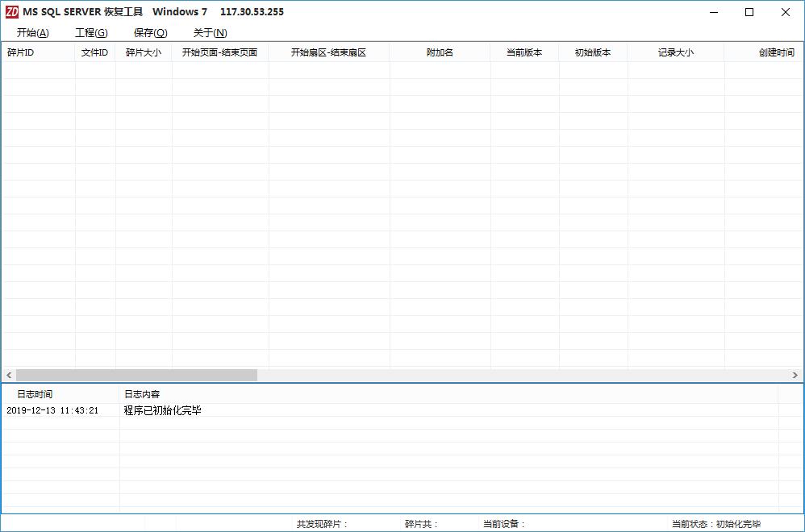This screenshot has width=805, height=532.
Task: Open the 开始(A) menu
Action: (32, 33)
